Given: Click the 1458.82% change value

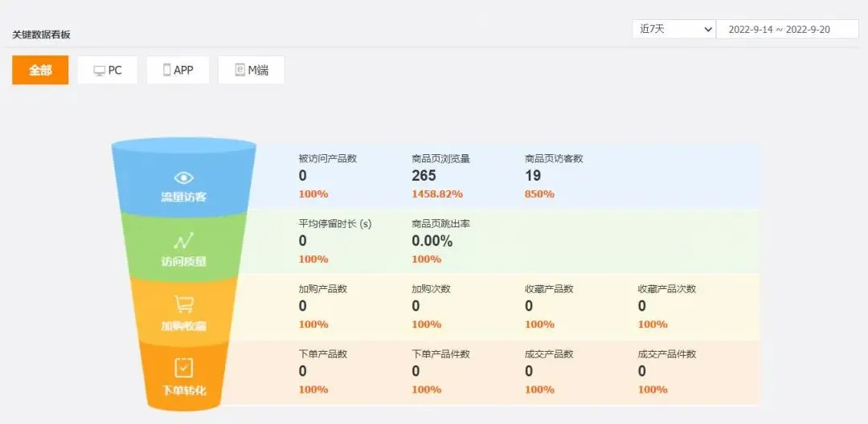Looking at the screenshot, I should tap(437, 194).
